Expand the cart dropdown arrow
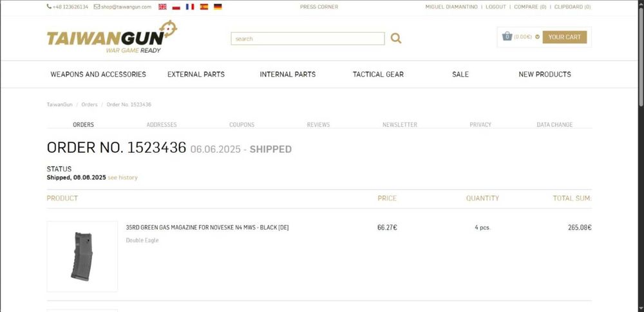This screenshot has height=312, width=644. click(x=537, y=37)
